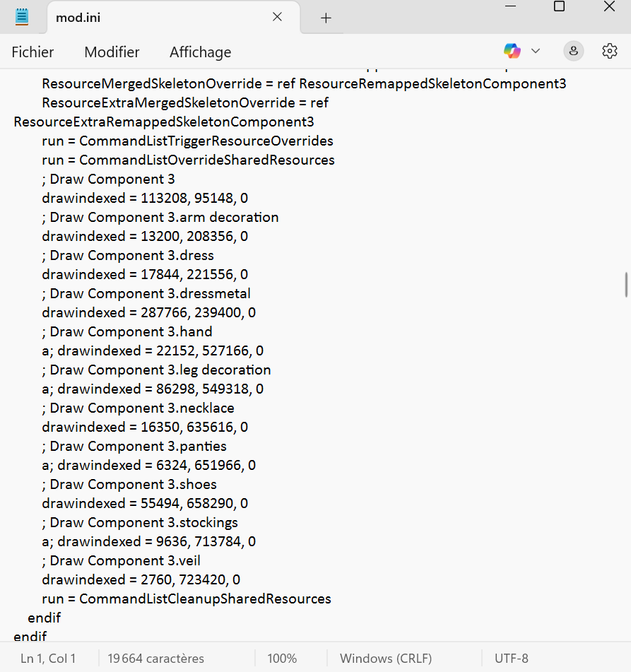This screenshot has height=672, width=631.
Task: Close the mod.ini tab
Action: 278,17
